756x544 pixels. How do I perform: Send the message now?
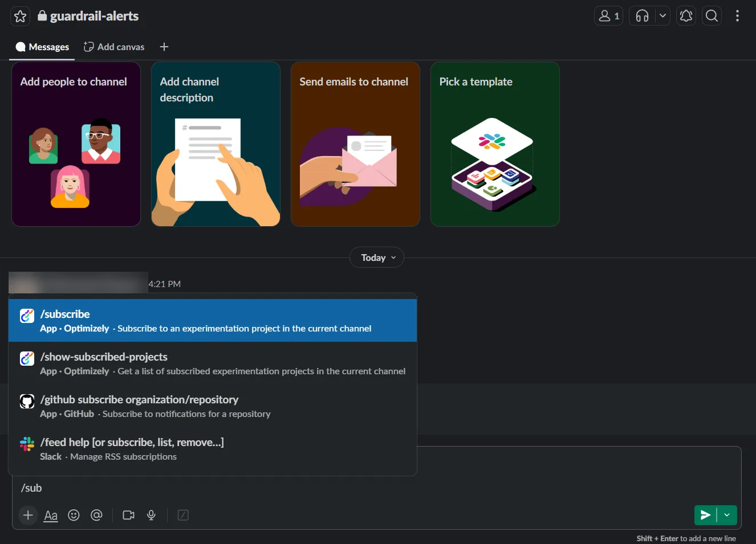(x=705, y=515)
